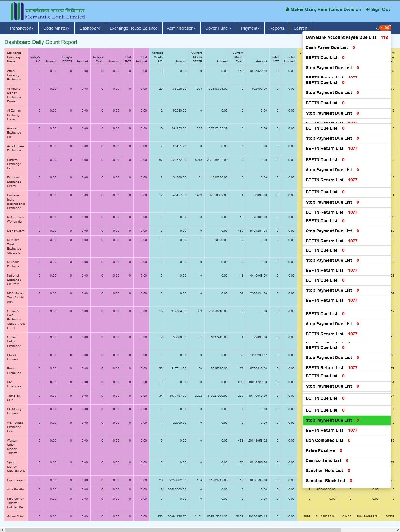The height and width of the screenshot is (532, 400).
Task: Open the False Positive entry
Action: click(347, 450)
